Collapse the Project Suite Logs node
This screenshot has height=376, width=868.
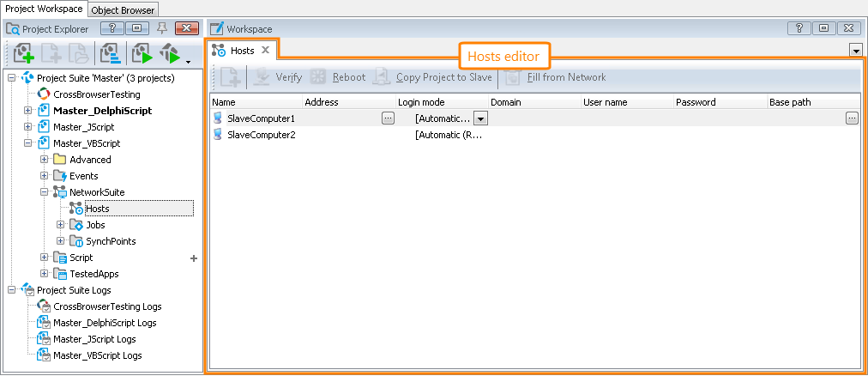tap(12, 289)
